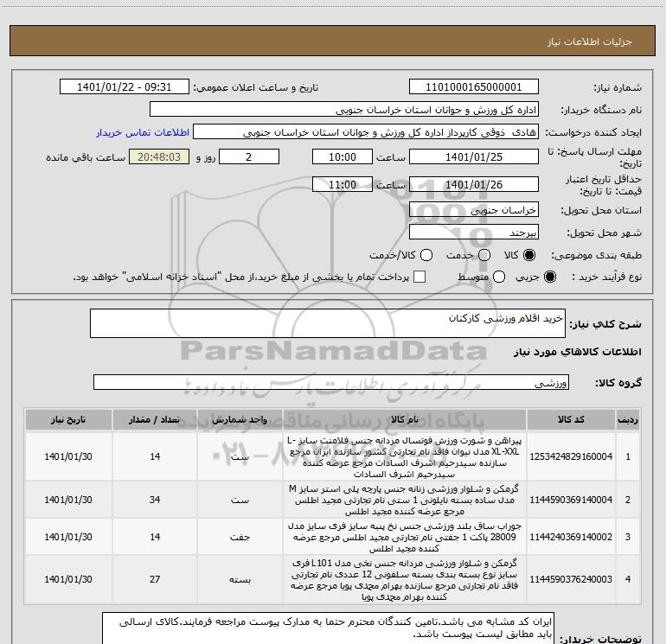
Task: Click item code 1144590376240003
Action: point(571,579)
